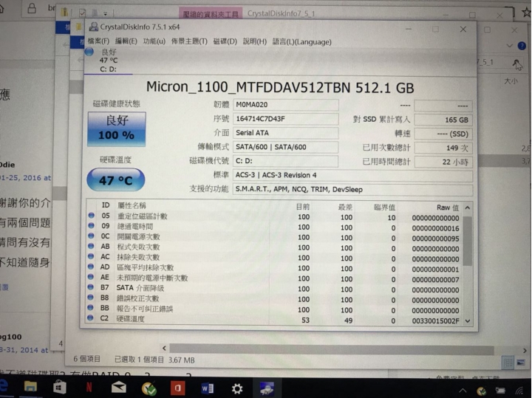This screenshot has height=398, width=532.
Task: Click the SMART list vertical scrollbar thumb
Action: 468,241
